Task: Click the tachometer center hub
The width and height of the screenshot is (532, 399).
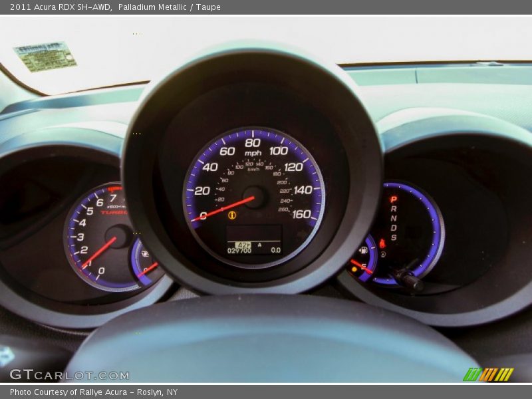Action: coord(118,237)
